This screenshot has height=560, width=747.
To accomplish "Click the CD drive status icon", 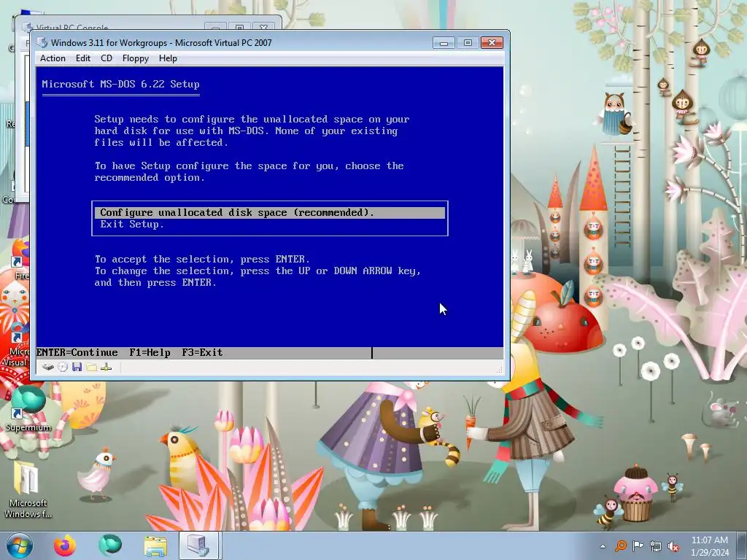I will click(63, 367).
